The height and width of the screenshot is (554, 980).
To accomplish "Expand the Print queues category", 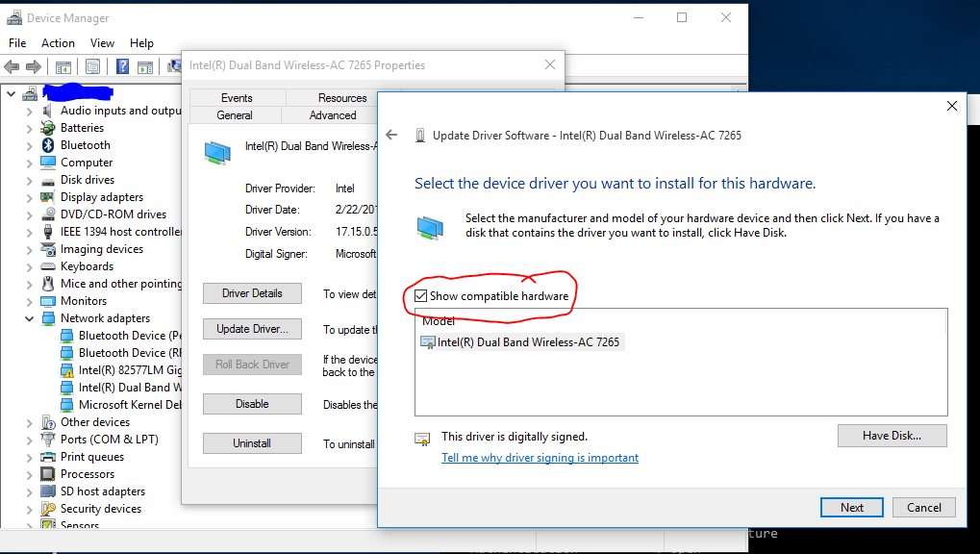I will click(30, 458).
